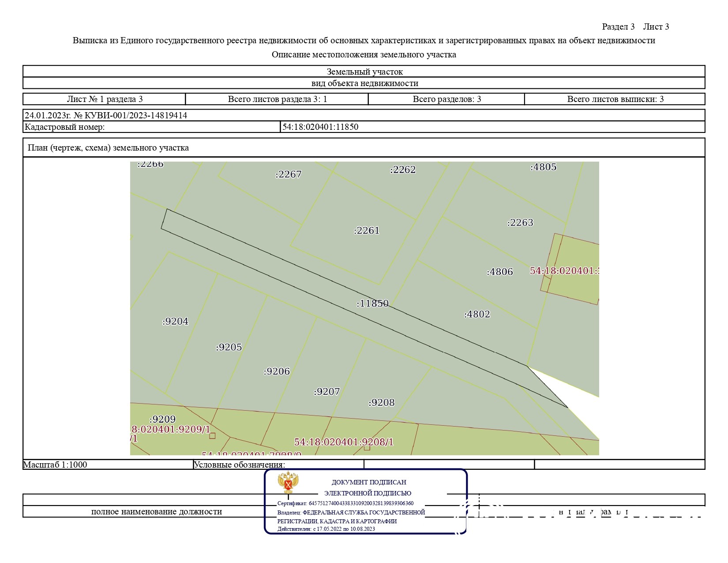
Task: Select parcel label :4805 on the plan
Action: 543,167
